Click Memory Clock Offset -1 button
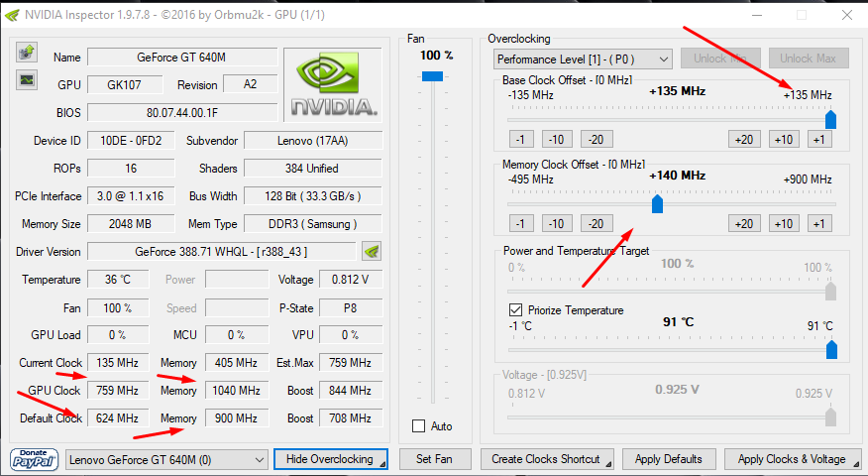The width and height of the screenshot is (868, 476). point(521,224)
